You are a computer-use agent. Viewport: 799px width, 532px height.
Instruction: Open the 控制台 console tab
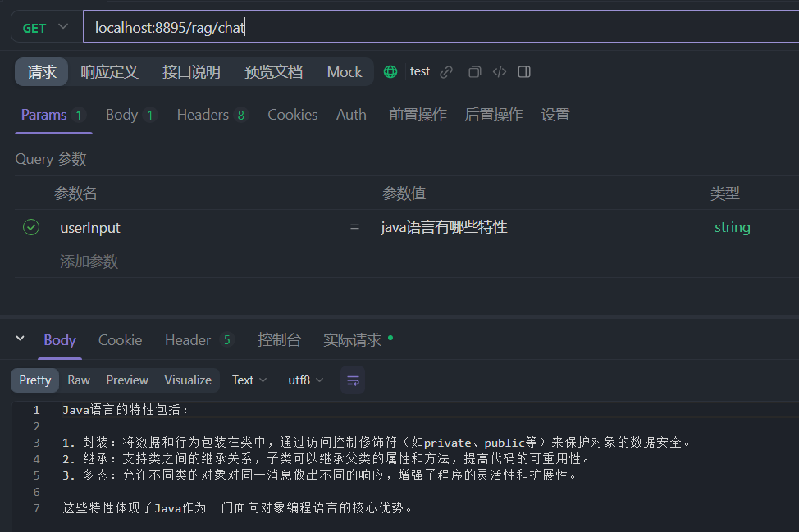(x=280, y=339)
